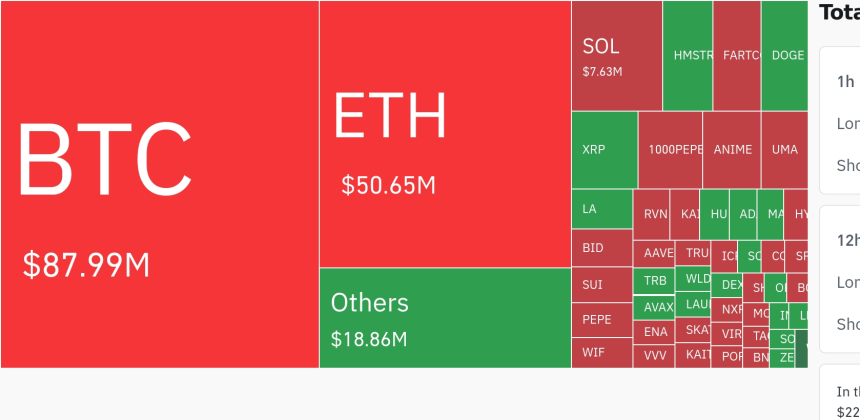Click the red RVN tile

pyautogui.click(x=652, y=214)
